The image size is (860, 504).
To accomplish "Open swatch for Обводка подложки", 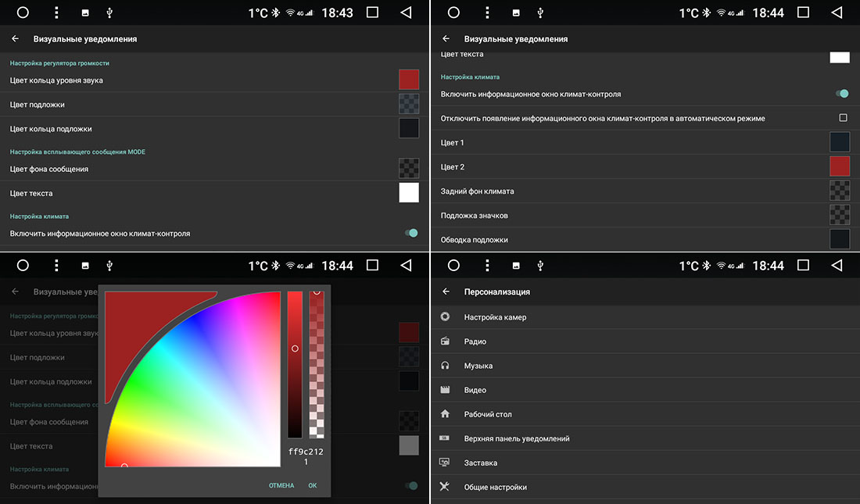I will [x=840, y=238].
